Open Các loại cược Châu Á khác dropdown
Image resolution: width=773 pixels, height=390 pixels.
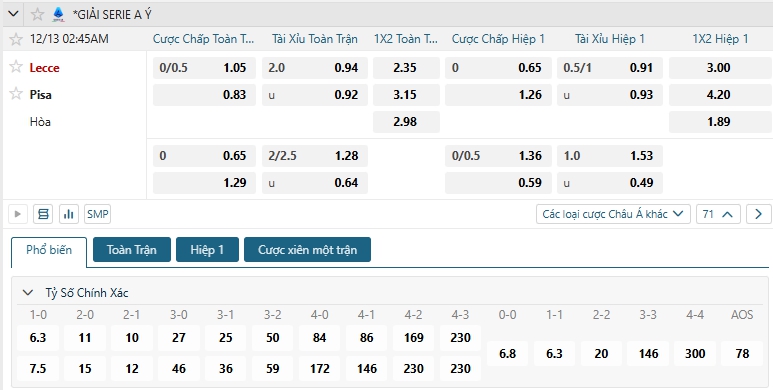pos(613,214)
